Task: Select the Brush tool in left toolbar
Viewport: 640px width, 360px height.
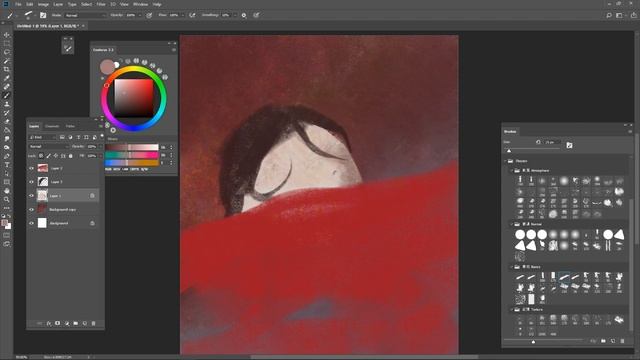Action: click(7, 95)
